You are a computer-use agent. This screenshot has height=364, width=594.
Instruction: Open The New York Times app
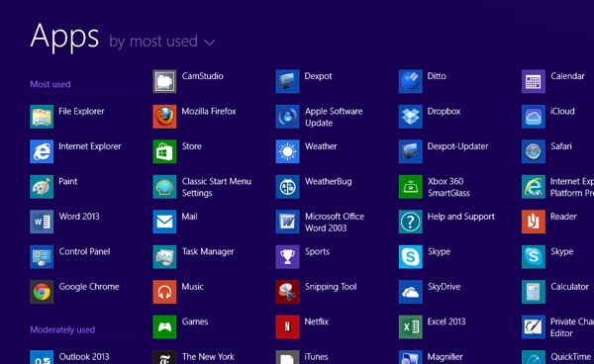(x=194, y=357)
